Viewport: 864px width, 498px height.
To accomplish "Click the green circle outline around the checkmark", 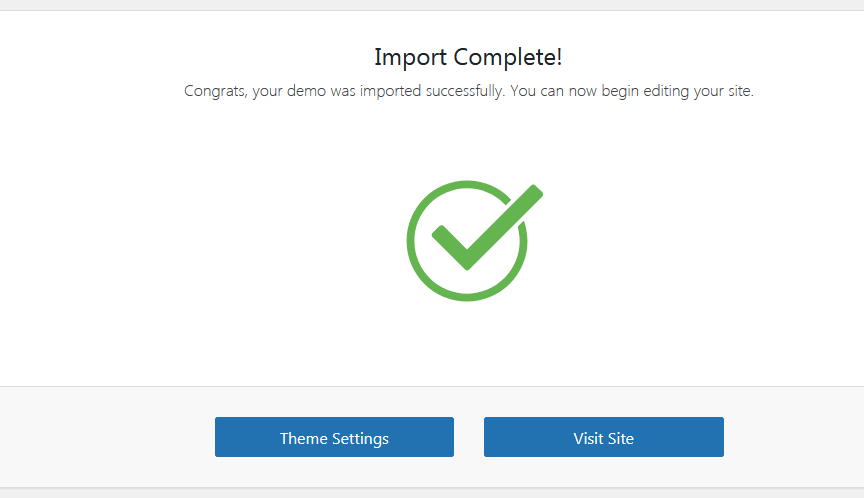I will point(413,240).
